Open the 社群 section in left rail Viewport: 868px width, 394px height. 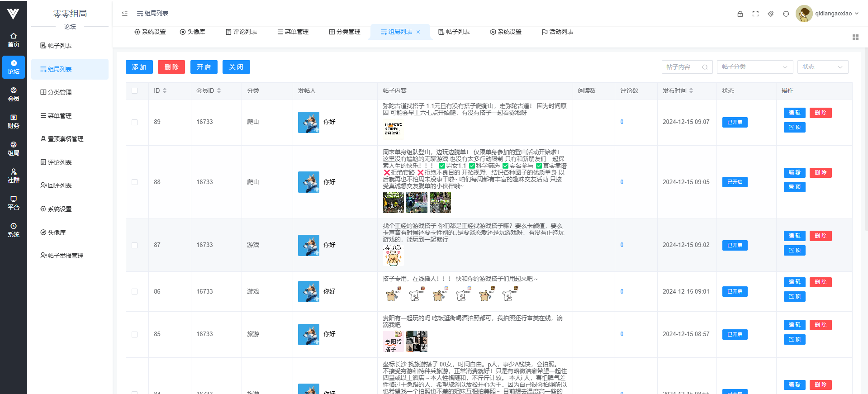click(x=14, y=176)
